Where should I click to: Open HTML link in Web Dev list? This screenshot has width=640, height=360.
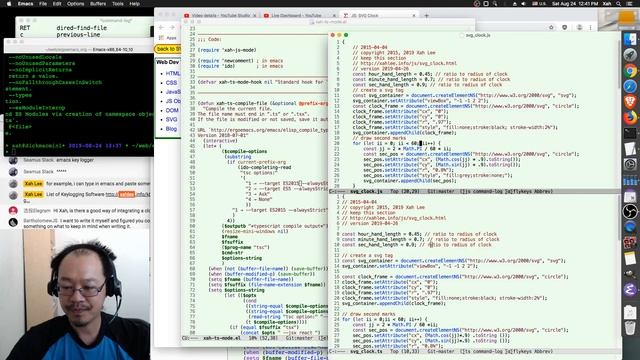[x=173, y=73]
